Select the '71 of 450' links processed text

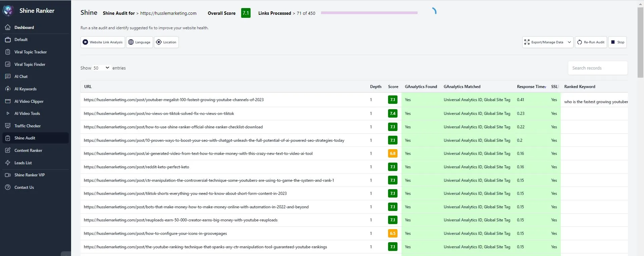click(306, 13)
